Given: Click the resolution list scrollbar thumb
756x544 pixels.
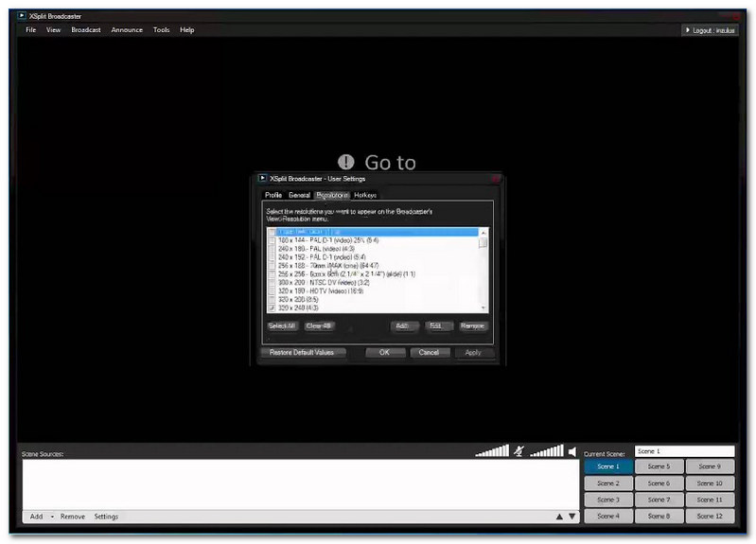Looking at the screenshot, I should pos(483,242).
